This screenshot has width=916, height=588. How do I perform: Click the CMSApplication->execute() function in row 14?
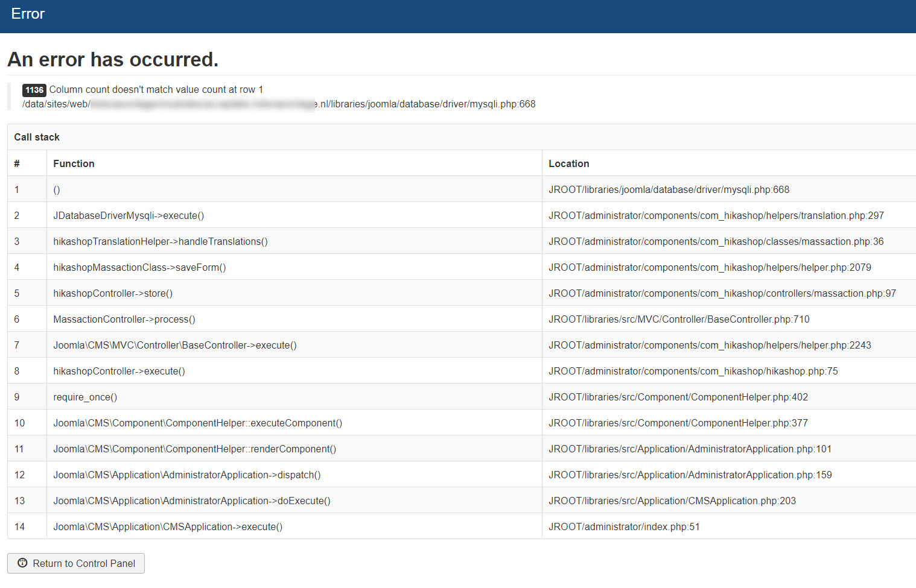pos(168,526)
